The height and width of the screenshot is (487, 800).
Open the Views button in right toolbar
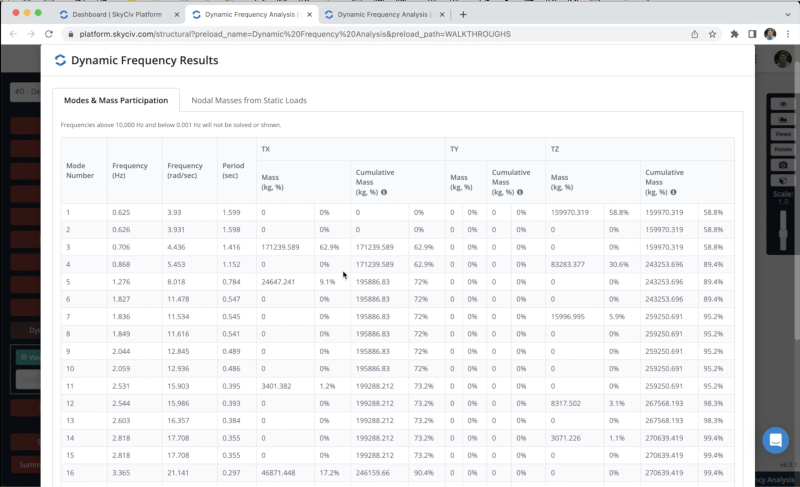pyautogui.click(x=783, y=134)
